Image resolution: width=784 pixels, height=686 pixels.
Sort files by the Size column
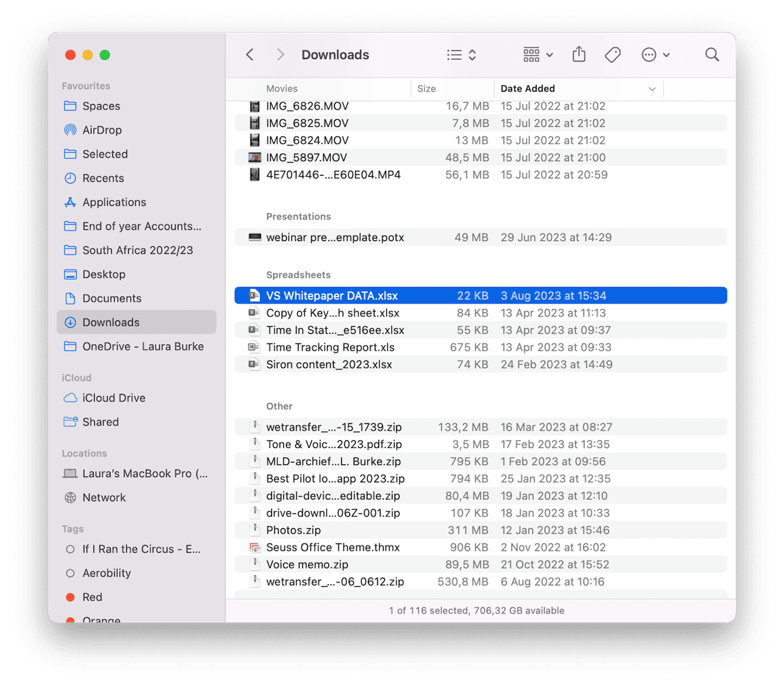point(427,88)
